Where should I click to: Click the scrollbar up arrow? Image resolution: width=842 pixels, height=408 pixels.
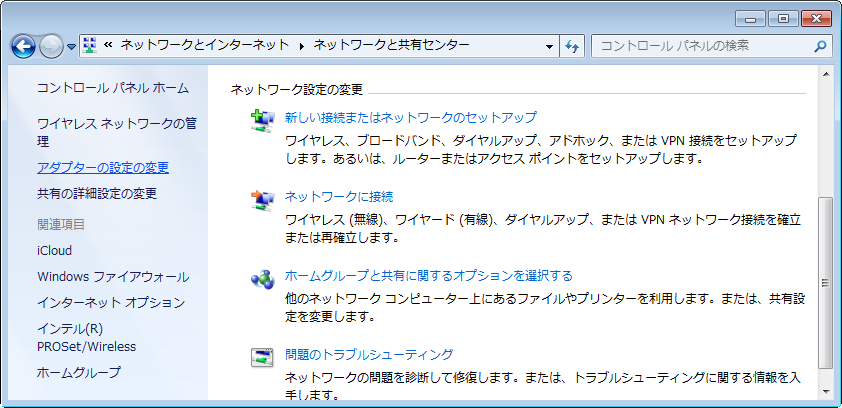pos(826,75)
